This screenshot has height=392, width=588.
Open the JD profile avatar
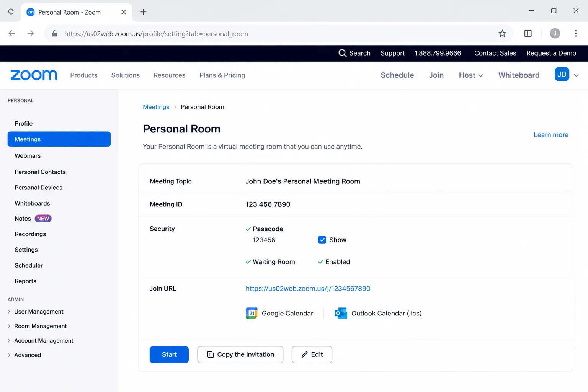[562, 74]
